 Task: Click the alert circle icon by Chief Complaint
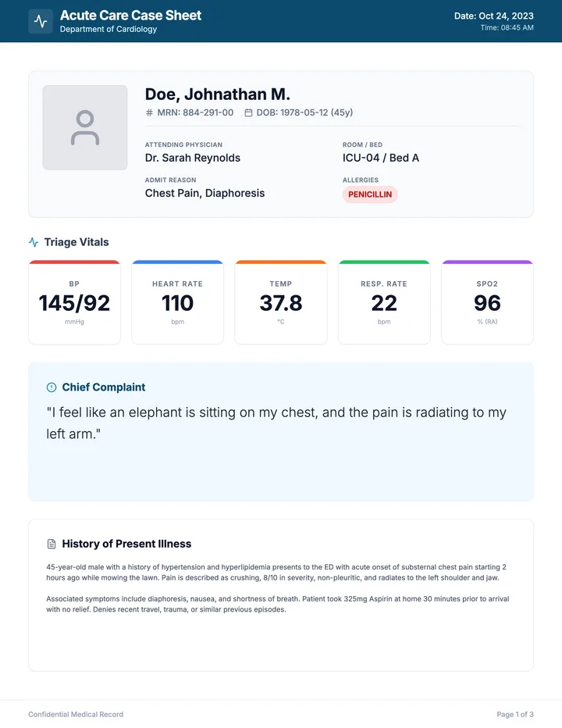tap(52, 387)
